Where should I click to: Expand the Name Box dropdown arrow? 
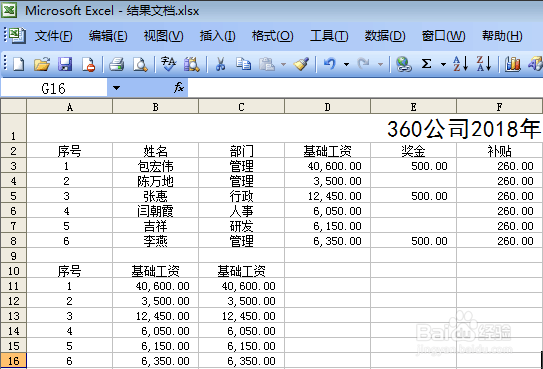click(x=116, y=88)
